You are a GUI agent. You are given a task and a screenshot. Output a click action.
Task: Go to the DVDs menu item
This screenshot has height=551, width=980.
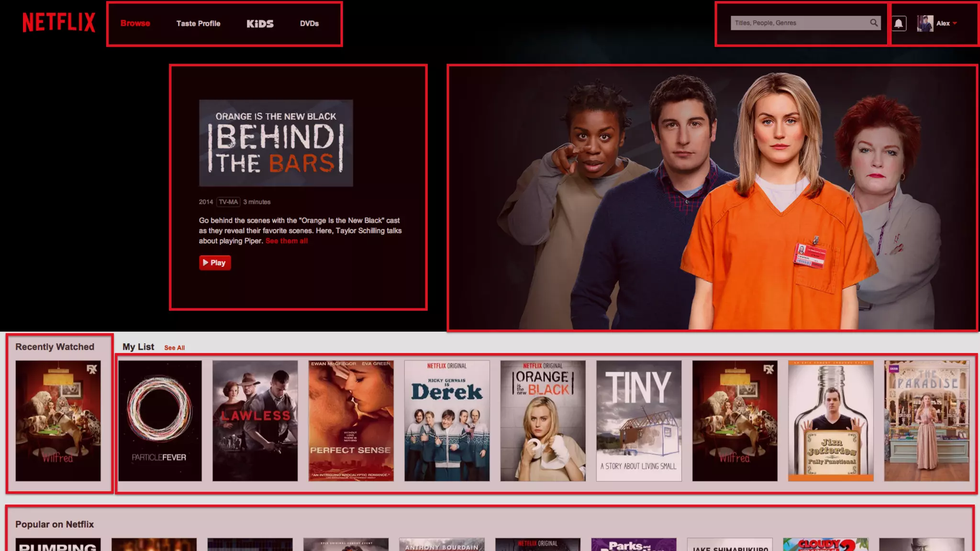(x=309, y=23)
